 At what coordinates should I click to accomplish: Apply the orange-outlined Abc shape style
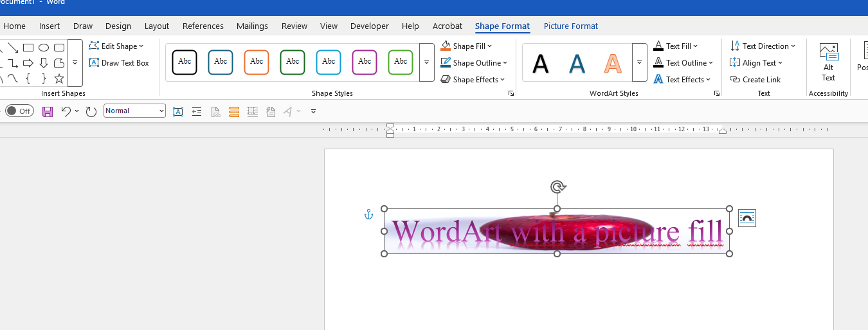(x=257, y=62)
